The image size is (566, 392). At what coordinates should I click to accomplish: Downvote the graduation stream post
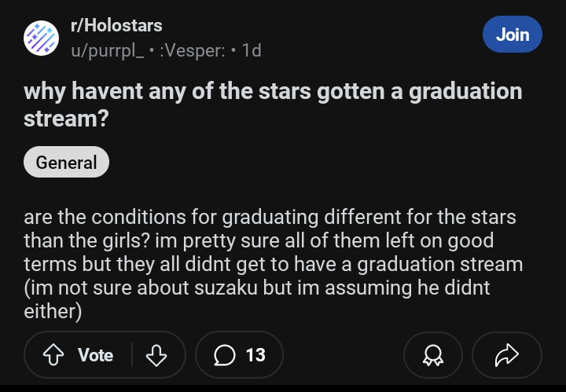(157, 355)
